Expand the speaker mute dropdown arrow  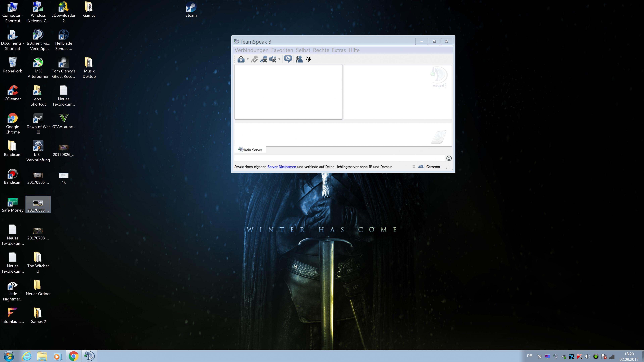(279, 59)
